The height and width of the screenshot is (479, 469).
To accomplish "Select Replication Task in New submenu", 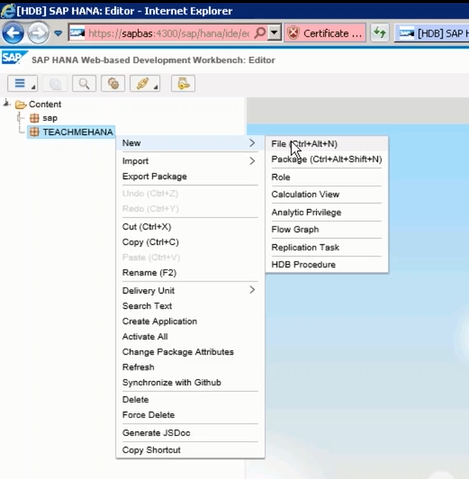I will (327, 247).
